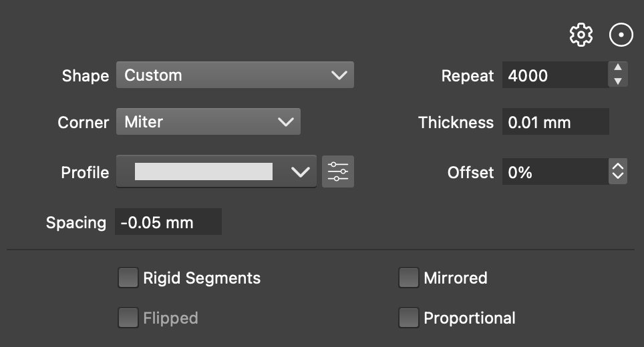The image size is (644, 347).
Task: Expand the Profile dropdown chevron
Action: point(300,171)
